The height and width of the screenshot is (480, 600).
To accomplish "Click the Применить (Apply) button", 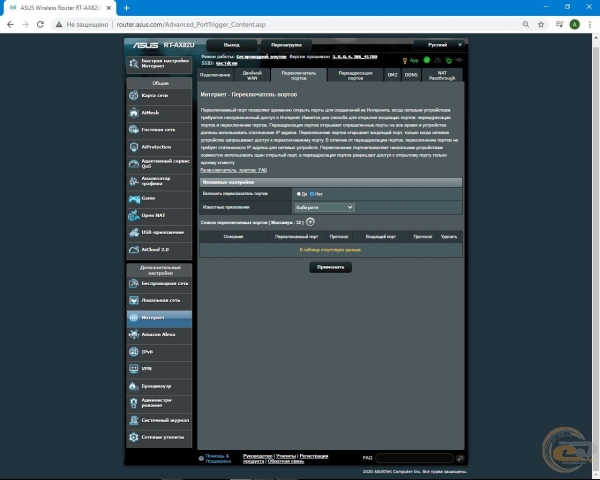I will [x=331, y=267].
